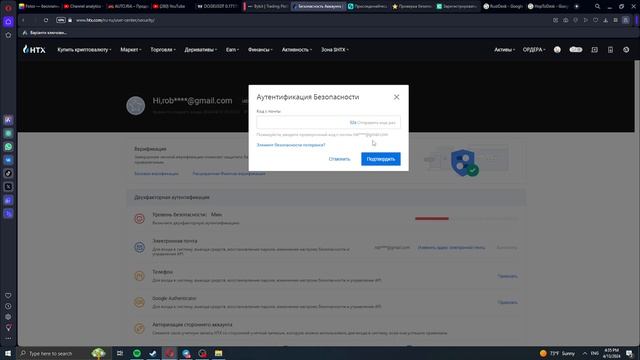Open new tab with plus button
Image resolution: width=640 pixels, height=360 pixels.
576,7
